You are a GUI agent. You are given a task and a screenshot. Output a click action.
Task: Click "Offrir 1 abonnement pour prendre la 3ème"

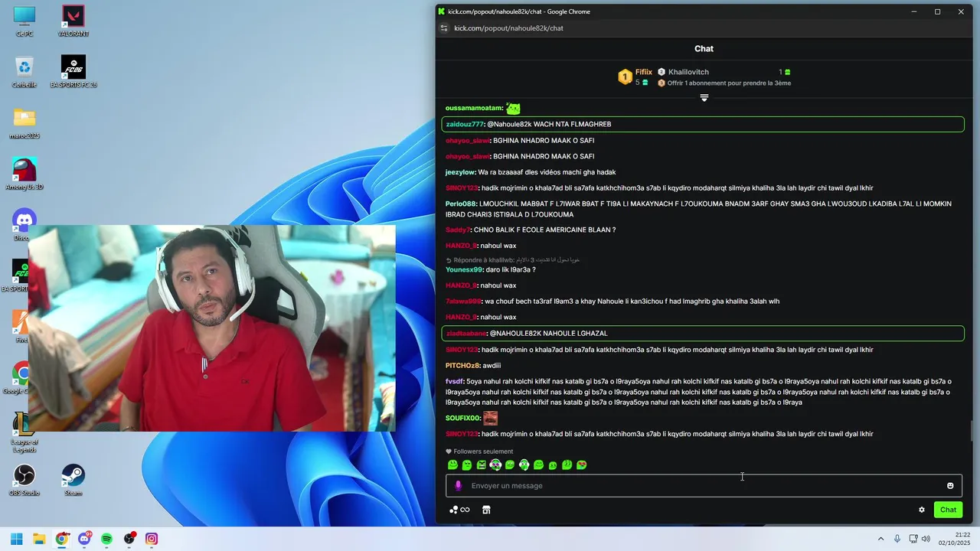[729, 83]
